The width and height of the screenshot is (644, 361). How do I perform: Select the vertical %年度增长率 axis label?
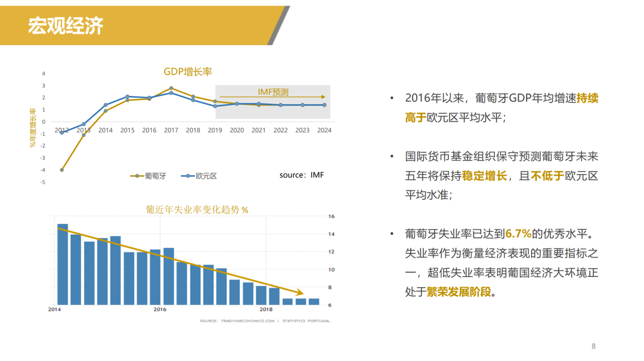tap(33, 127)
